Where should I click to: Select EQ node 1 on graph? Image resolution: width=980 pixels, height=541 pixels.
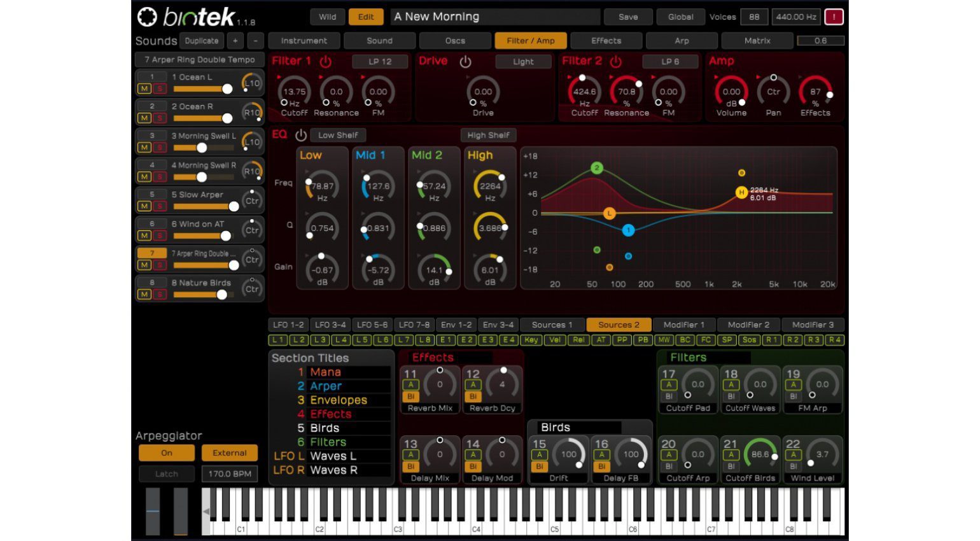(628, 230)
